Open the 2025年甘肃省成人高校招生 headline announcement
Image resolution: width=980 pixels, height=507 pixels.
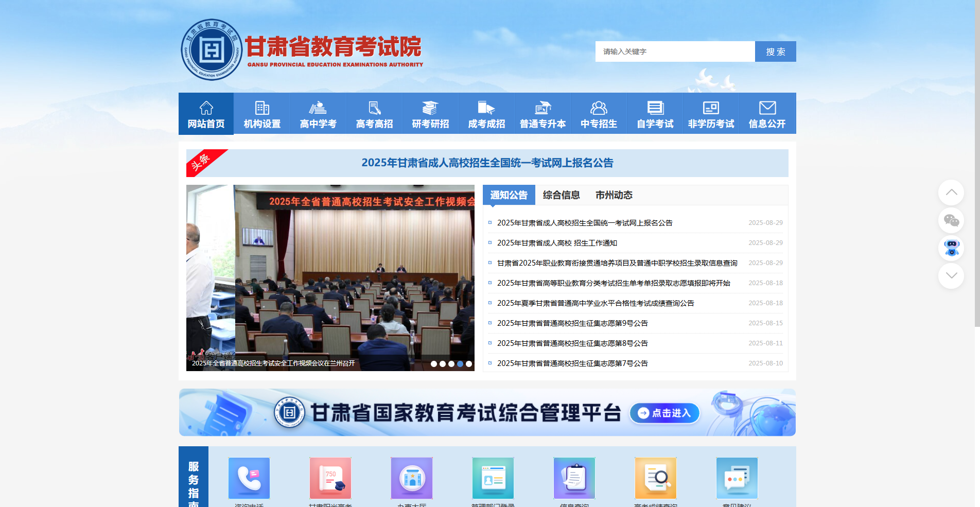(x=488, y=162)
